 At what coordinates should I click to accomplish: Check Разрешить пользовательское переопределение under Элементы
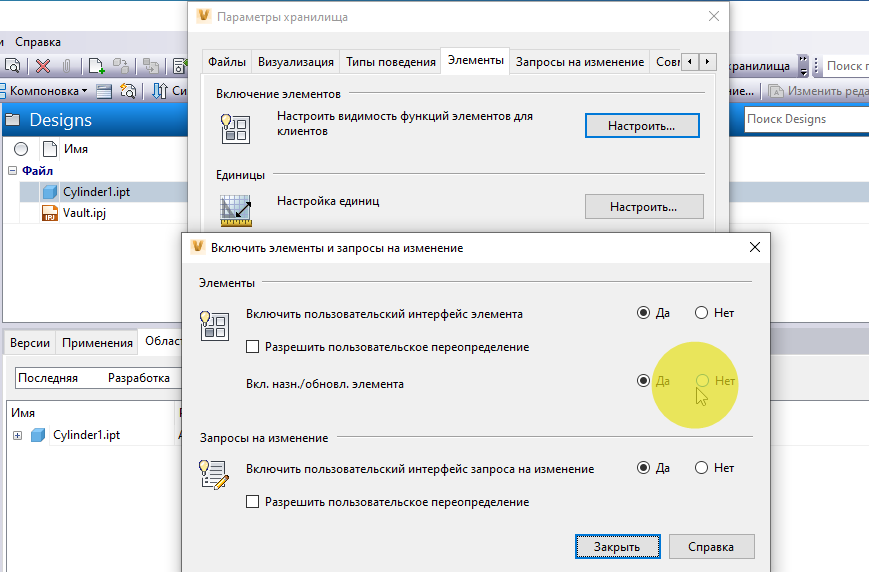click(252, 347)
